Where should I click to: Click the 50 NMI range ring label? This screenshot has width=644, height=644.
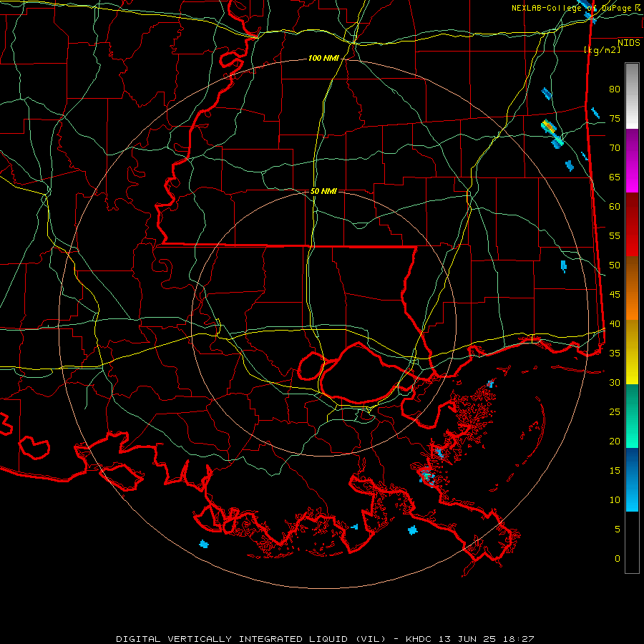(323, 191)
